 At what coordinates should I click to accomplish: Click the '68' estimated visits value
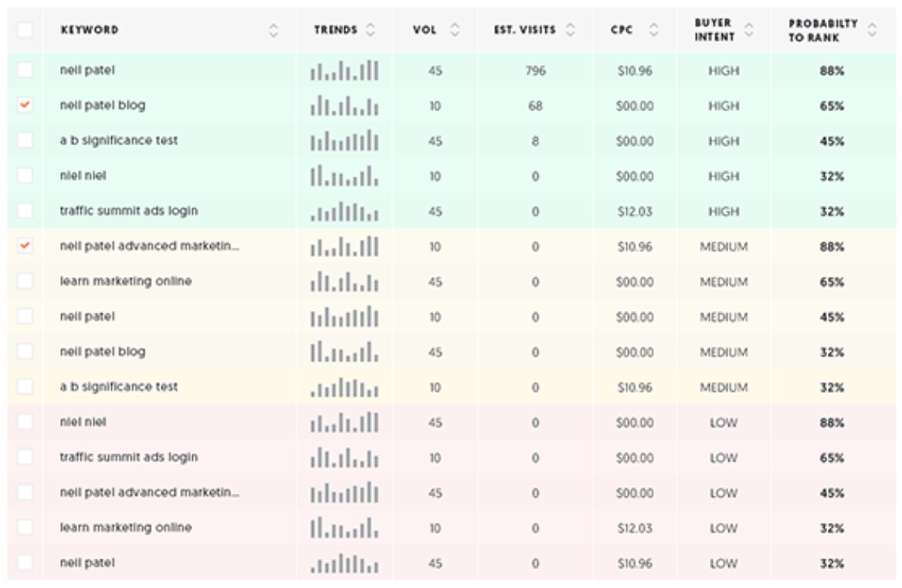[535, 106]
